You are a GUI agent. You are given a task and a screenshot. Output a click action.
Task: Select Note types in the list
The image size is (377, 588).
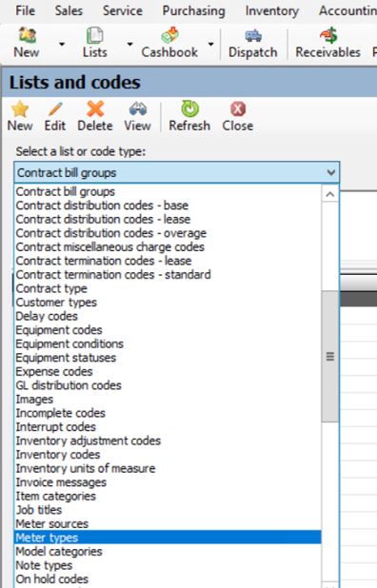tap(168, 566)
